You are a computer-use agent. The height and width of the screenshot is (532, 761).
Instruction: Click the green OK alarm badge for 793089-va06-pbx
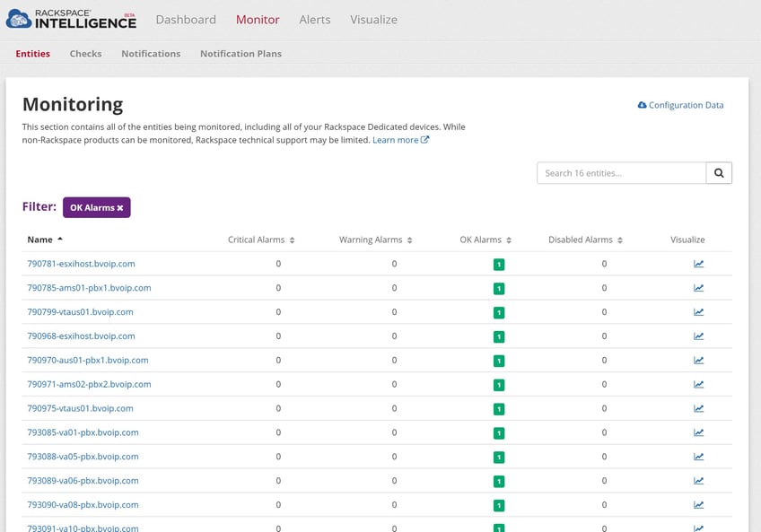499,482
